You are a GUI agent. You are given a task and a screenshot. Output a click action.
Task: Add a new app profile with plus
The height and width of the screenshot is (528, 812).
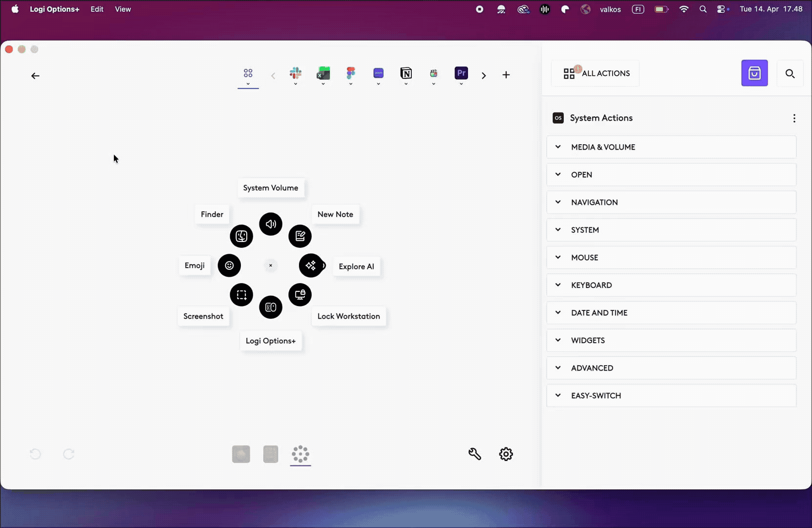506,75
